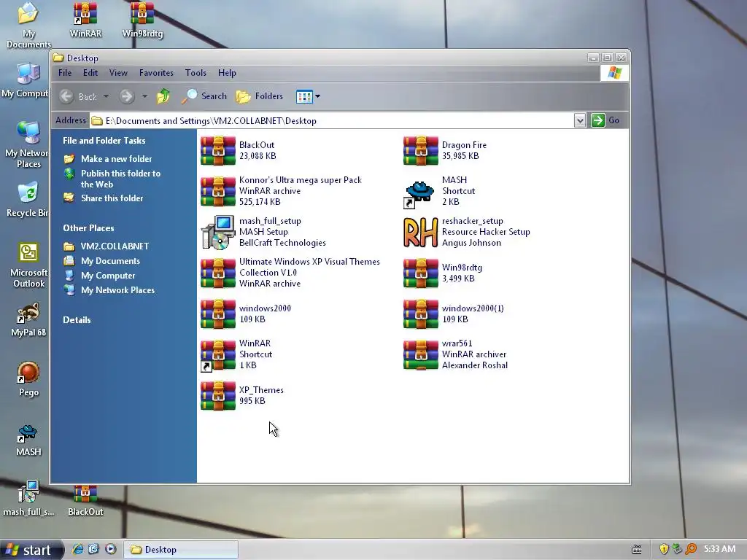This screenshot has height=560, width=747.
Task: Click the Search toolbar button
Action: 204,96
